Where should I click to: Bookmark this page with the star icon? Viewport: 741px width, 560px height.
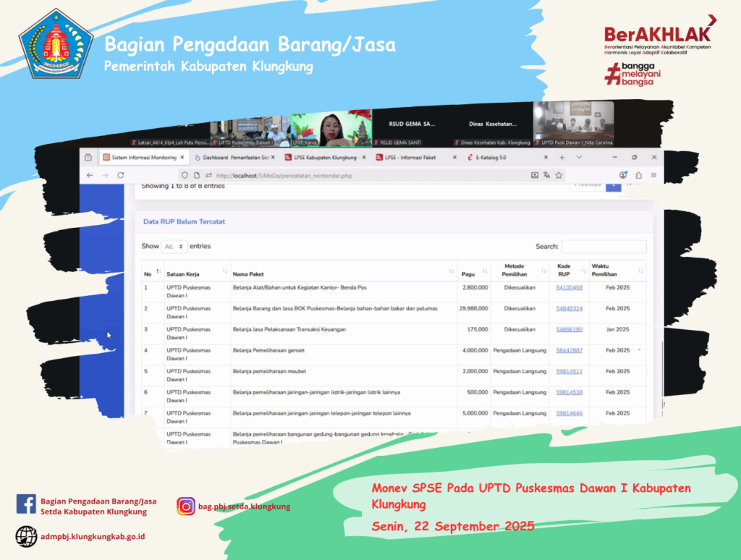pos(559,175)
